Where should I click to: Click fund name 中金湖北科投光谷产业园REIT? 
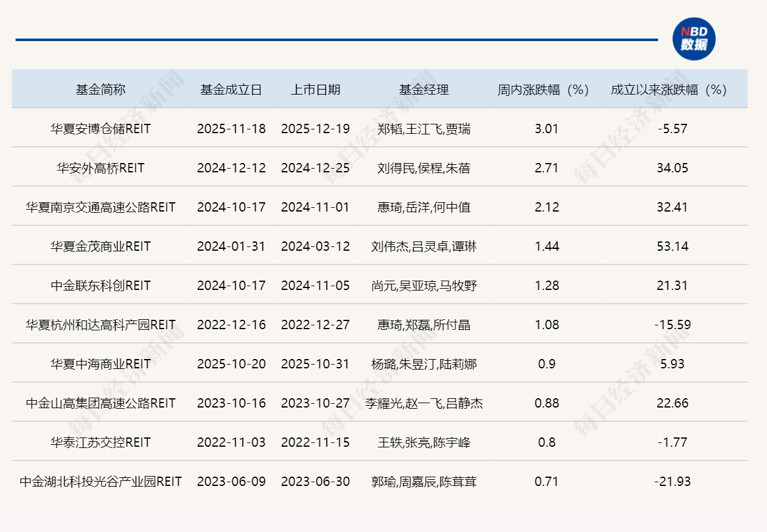tap(101, 482)
